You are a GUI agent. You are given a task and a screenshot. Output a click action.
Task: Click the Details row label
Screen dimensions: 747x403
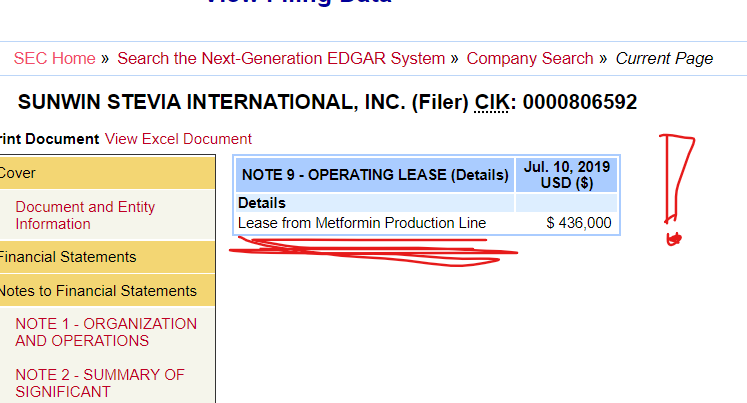262,203
